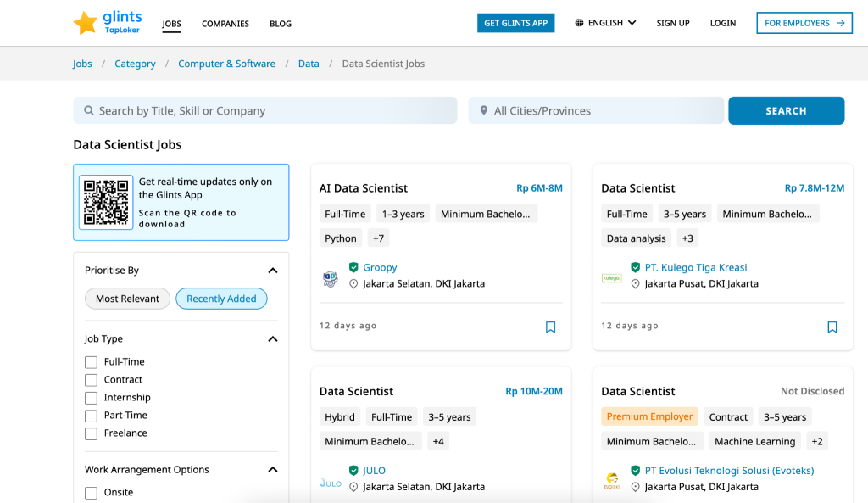The width and height of the screenshot is (868, 503).
Task: Open the Jobs navigation tab
Action: click(x=171, y=24)
